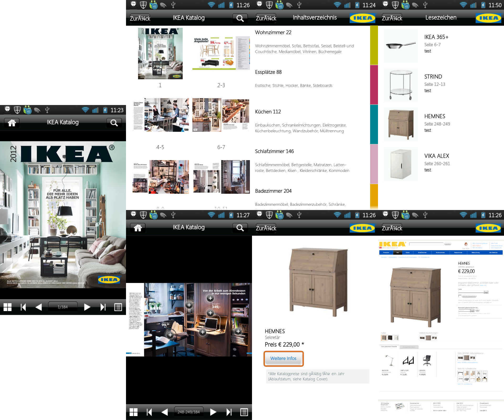Open the page 2-3 thumbnail
The width and height of the screenshot is (504, 420).
pyautogui.click(x=221, y=53)
